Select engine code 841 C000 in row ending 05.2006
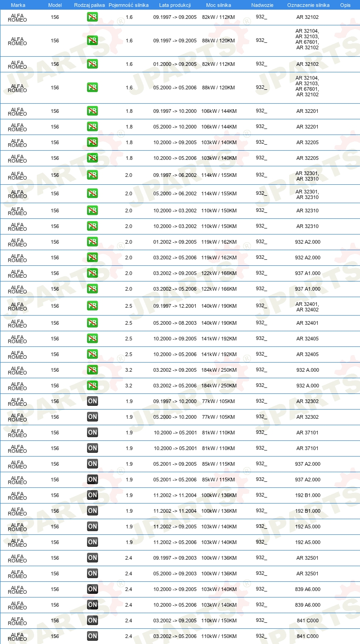 (x=308, y=636)
